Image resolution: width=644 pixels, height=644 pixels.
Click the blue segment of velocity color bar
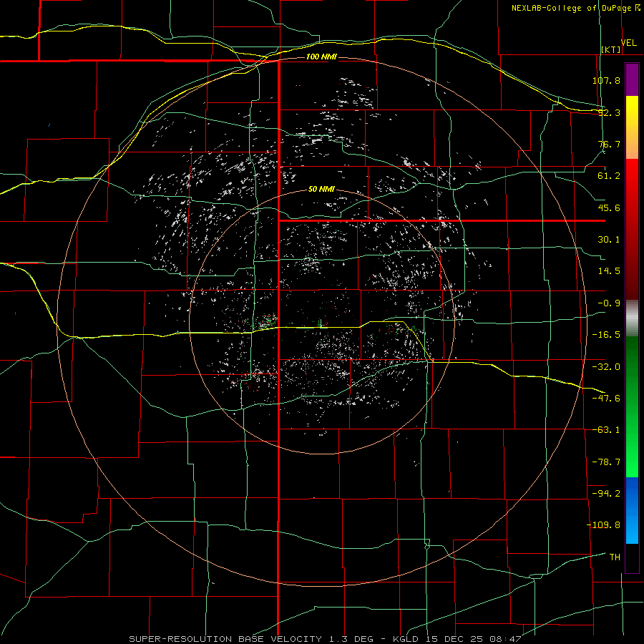click(632, 510)
